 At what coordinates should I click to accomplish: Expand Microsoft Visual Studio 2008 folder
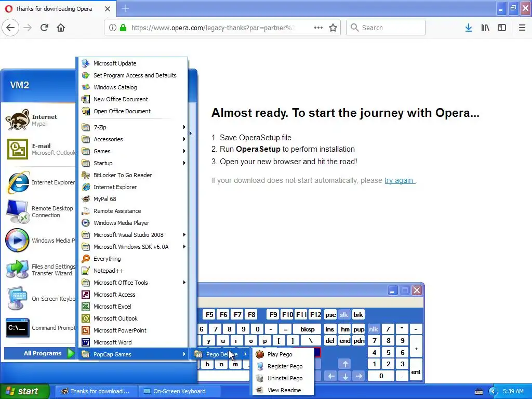click(133, 235)
